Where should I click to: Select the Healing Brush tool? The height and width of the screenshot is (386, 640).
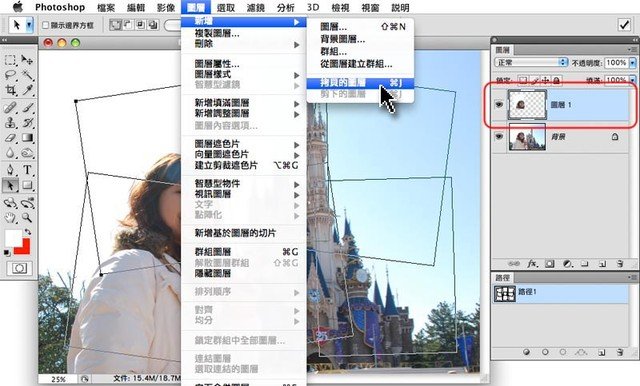(x=10, y=107)
